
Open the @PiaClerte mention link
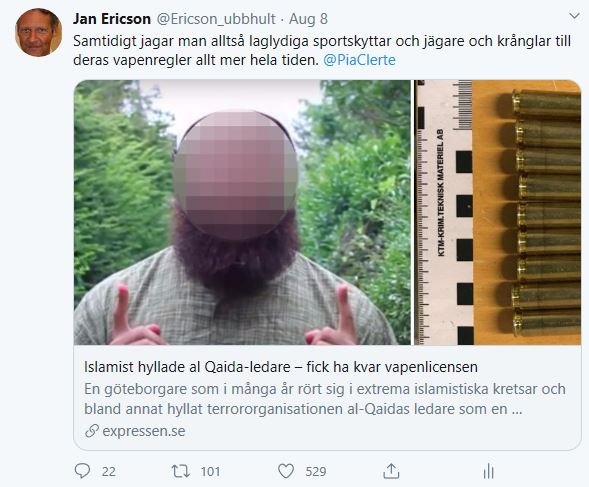coord(359,60)
